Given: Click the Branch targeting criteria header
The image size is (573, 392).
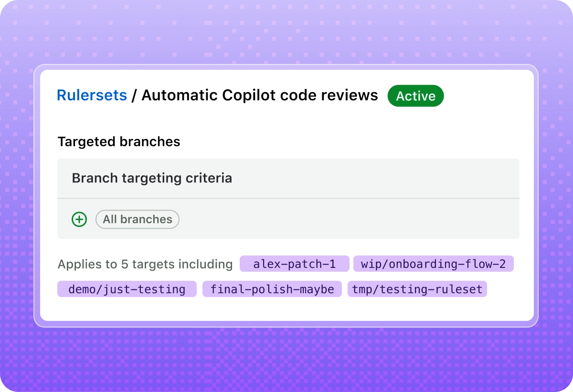Looking at the screenshot, I should tap(152, 178).
